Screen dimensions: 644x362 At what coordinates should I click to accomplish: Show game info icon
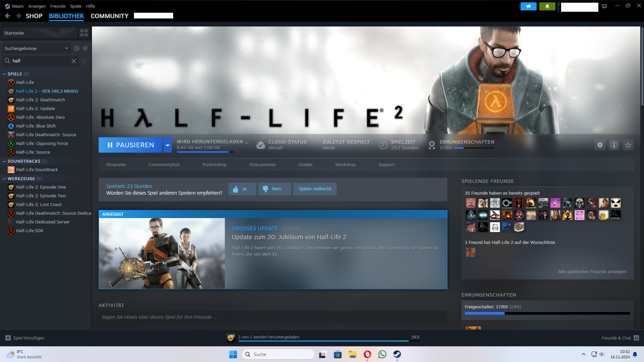tap(614, 145)
